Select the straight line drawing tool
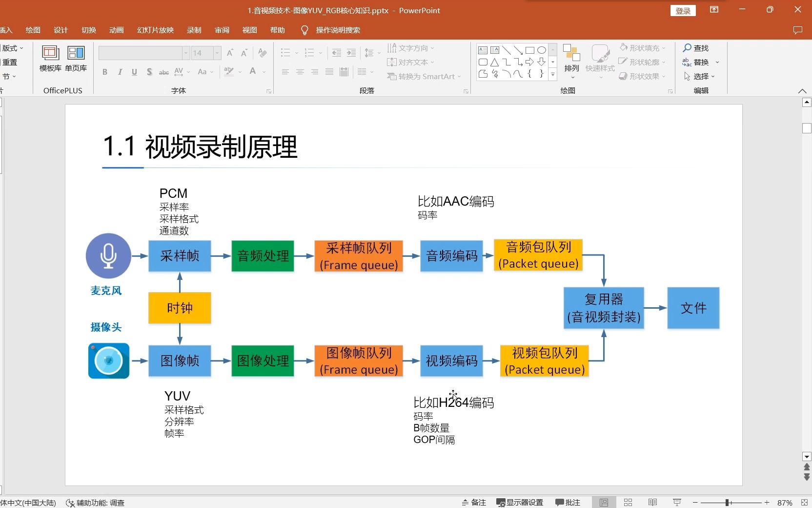Screen dimensions: 812x508 pyautogui.click(x=507, y=50)
